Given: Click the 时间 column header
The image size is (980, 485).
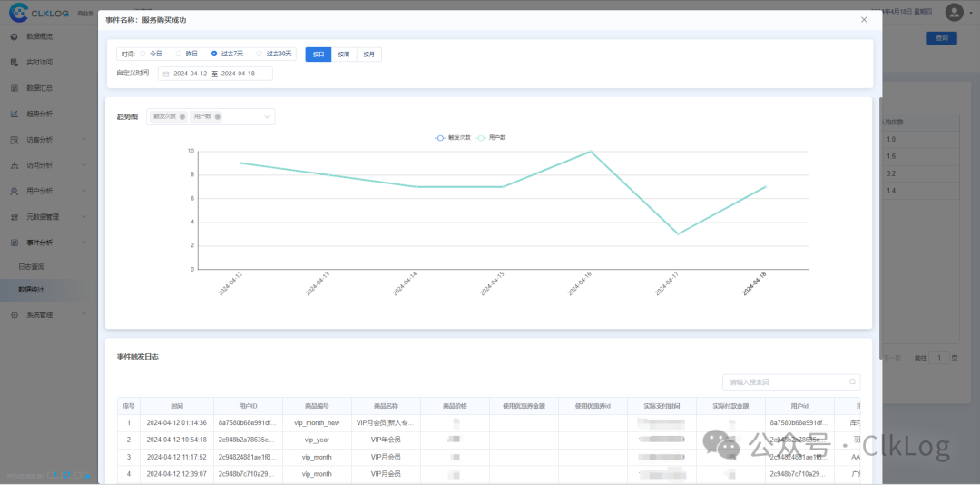Looking at the screenshot, I should (x=177, y=405).
